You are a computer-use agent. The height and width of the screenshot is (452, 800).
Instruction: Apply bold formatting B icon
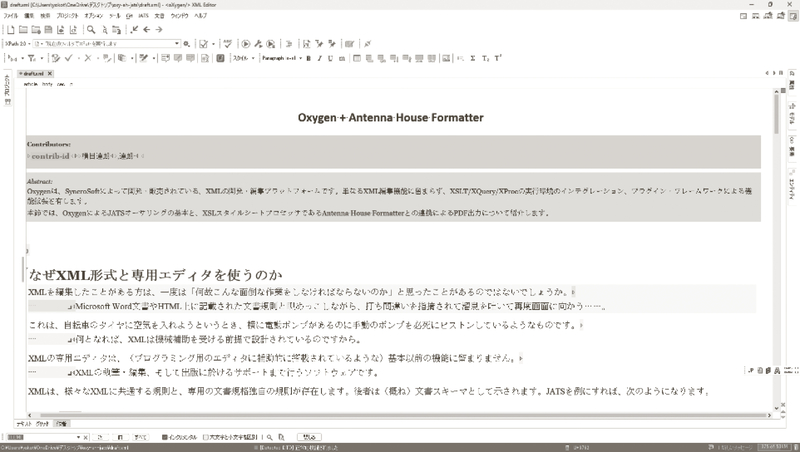(x=309, y=58)
